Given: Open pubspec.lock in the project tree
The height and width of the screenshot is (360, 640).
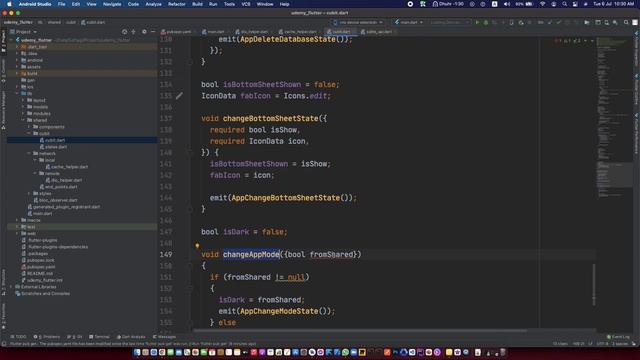Looking at the screenshot, I should click(38, 260).
